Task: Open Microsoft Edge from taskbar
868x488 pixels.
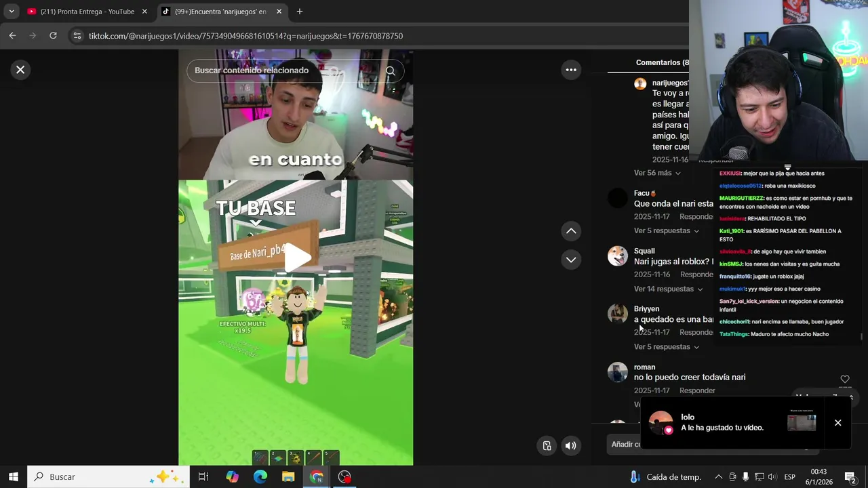Action: tap(260, 476)
